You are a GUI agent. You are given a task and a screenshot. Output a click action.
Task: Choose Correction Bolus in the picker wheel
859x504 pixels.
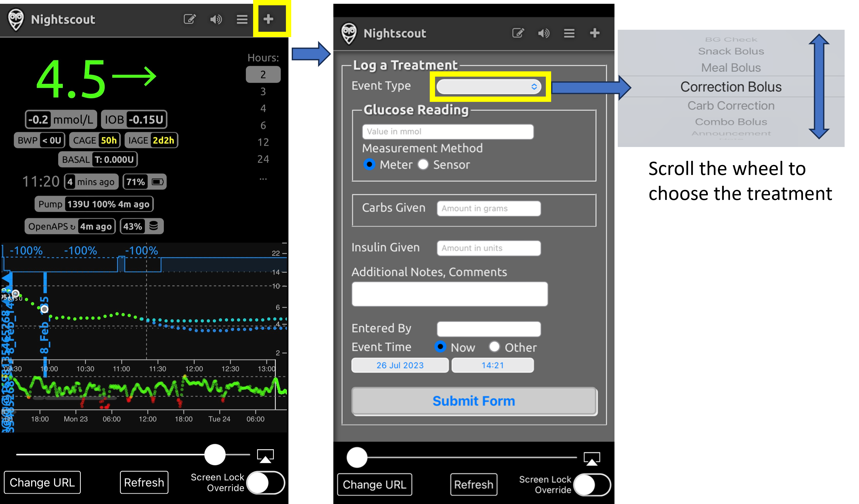[731, 87]
